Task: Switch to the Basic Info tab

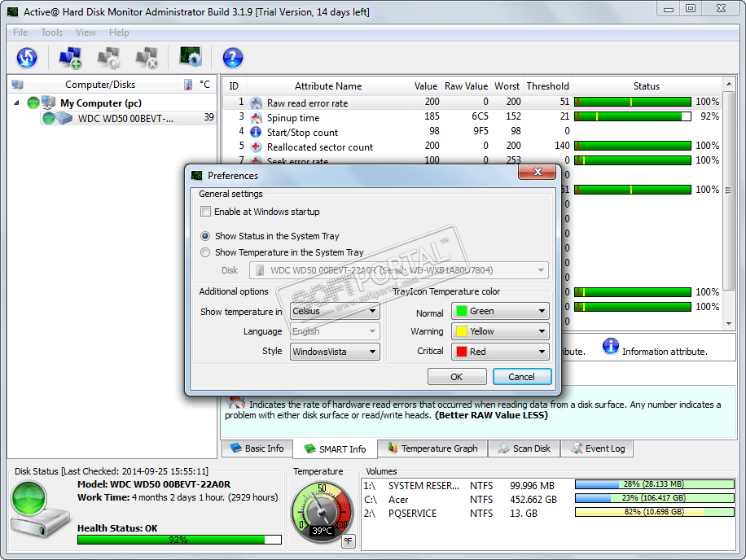Action: point(257,448)
